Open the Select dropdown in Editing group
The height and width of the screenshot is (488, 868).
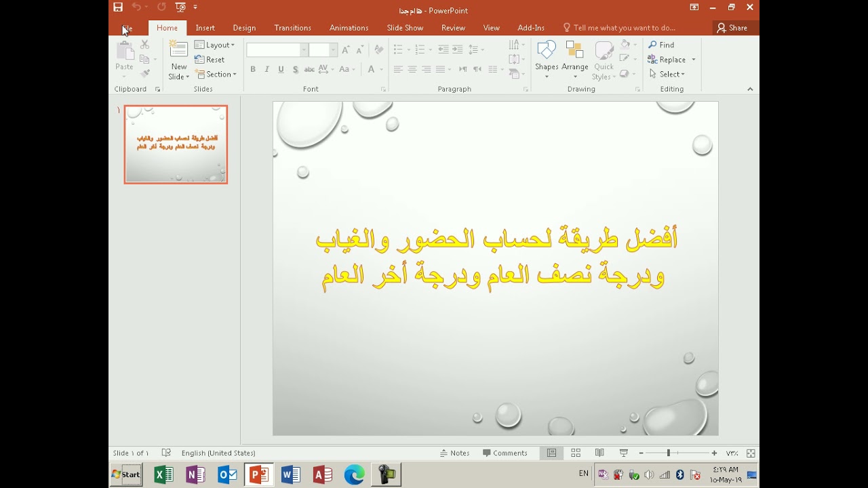(x=667, y=75)
